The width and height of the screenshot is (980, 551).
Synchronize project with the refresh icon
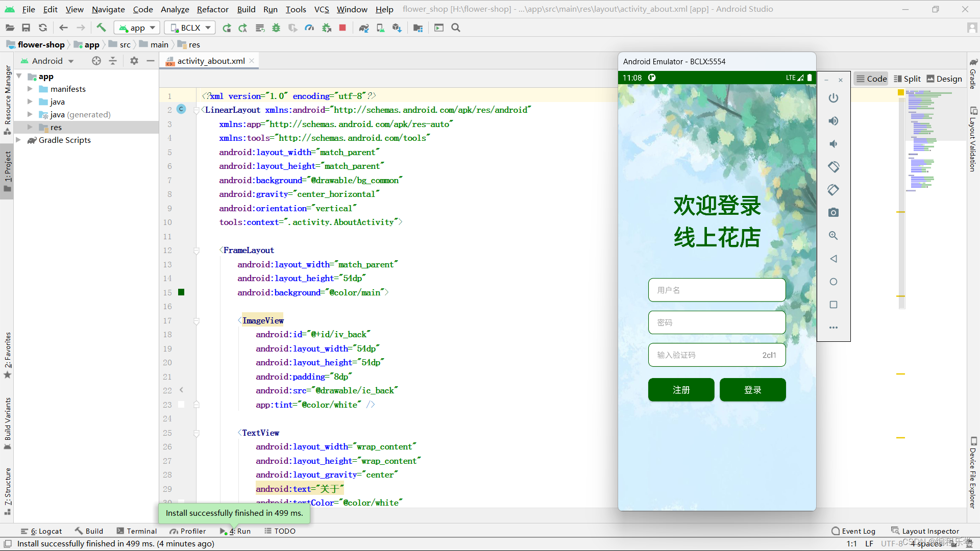(x=43, y=28)
